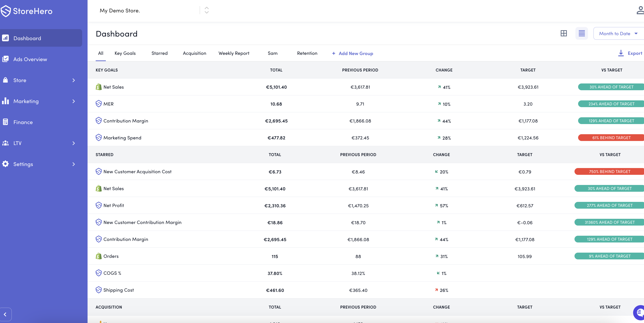Viewport: 644px width, 323px height.
Task: Click icon beside New Customer Contribution Margin
Action: point(99,222)
